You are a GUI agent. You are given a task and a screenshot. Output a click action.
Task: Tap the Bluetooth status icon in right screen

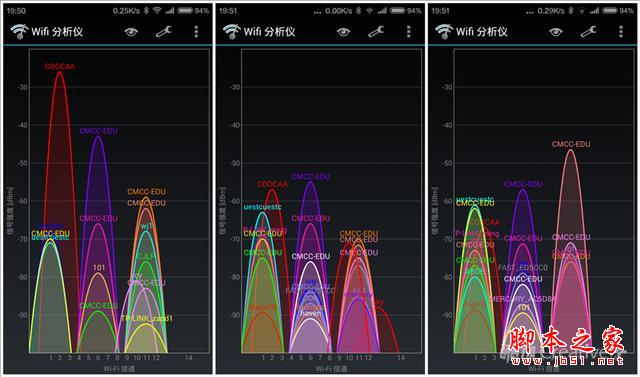[571, 11]
